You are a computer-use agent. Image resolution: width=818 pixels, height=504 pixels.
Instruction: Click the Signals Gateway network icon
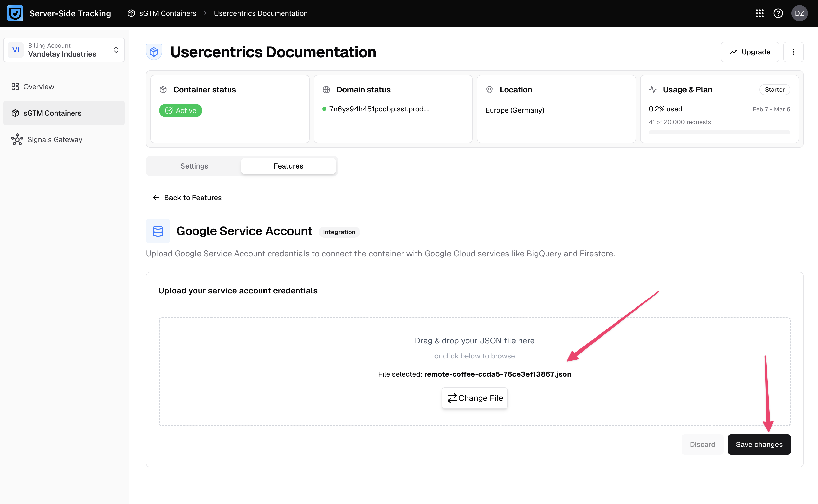coord(17,140)
